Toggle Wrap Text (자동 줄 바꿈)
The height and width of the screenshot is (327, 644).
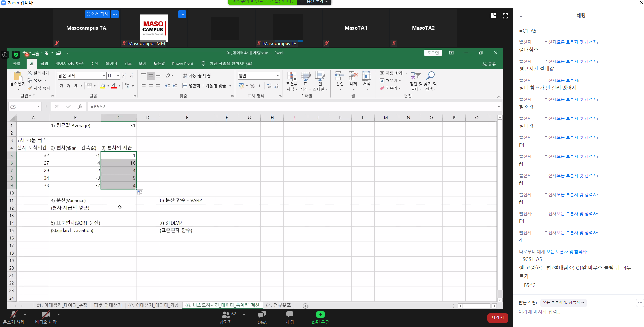[196, 75]
